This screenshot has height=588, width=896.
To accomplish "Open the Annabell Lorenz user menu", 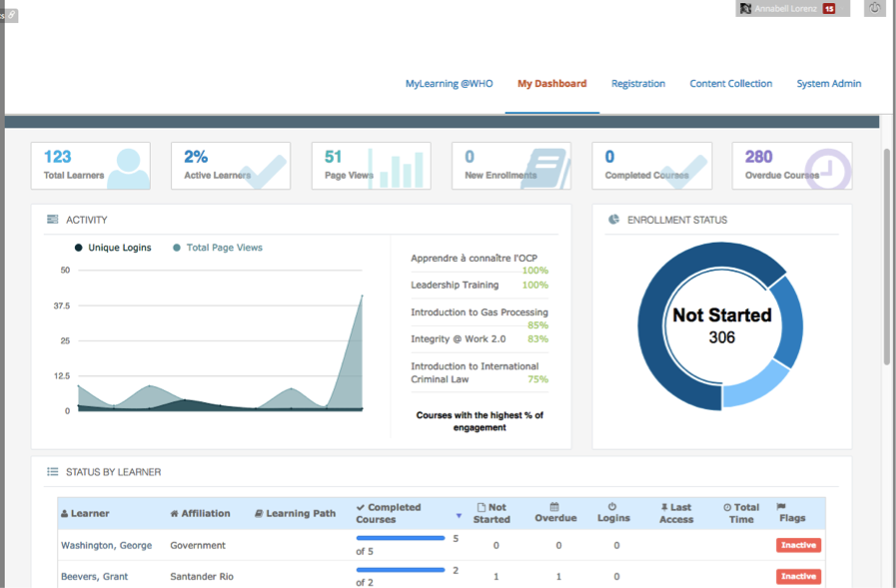I will [x=785, y=9].
